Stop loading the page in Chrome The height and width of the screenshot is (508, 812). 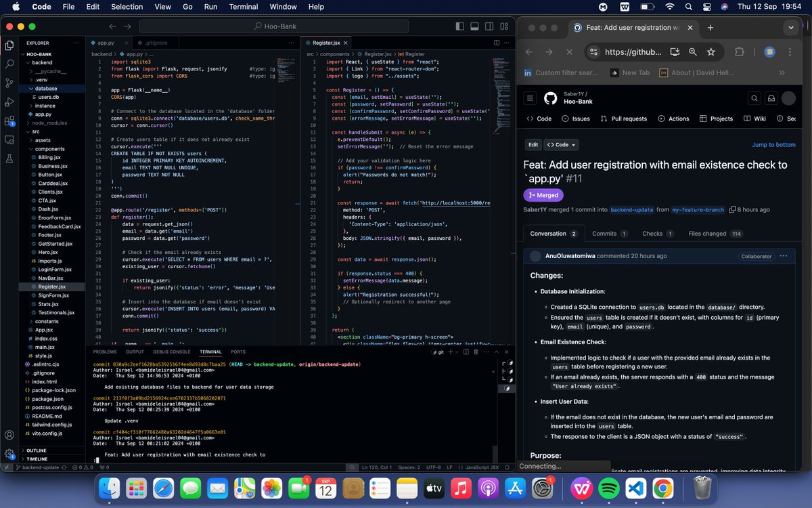[x=568, y=51]
